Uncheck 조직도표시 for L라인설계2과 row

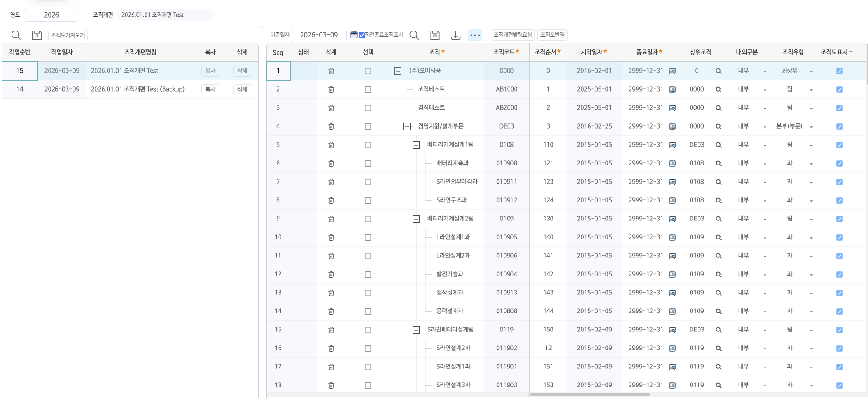pos(839,256)
